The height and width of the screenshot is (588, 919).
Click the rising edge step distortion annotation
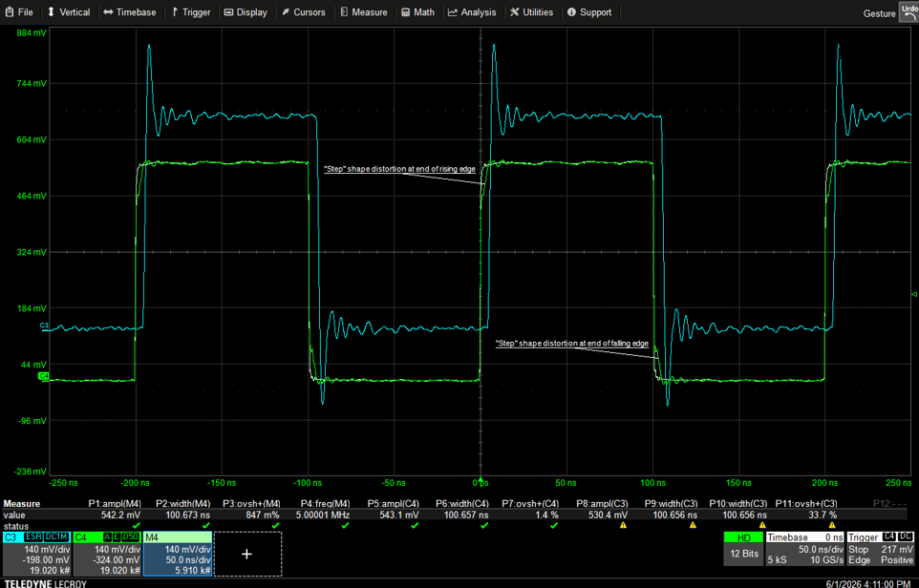pos(399,169)
